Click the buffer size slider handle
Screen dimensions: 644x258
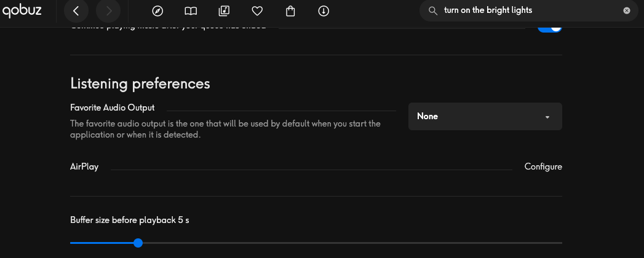coord(138,243)
